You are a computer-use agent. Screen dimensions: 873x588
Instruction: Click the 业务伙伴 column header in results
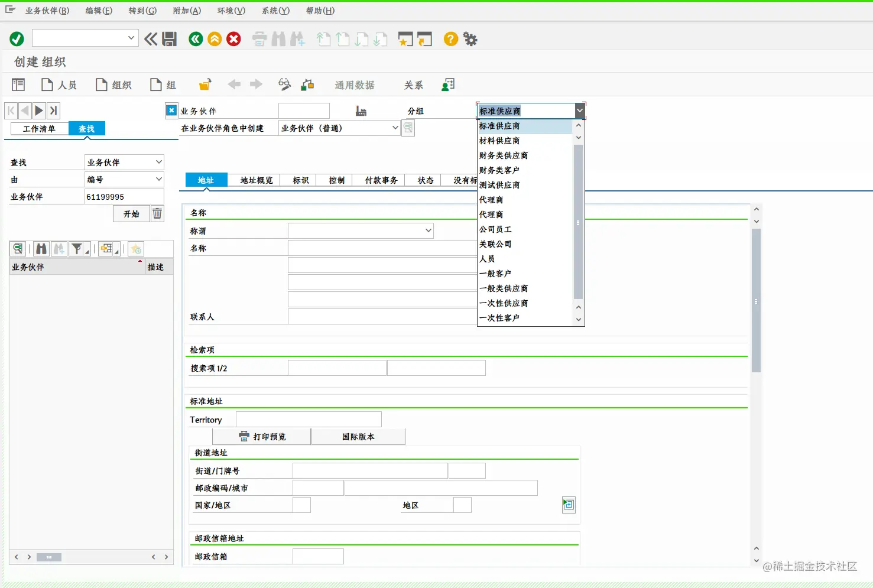(x=77, y=267)
